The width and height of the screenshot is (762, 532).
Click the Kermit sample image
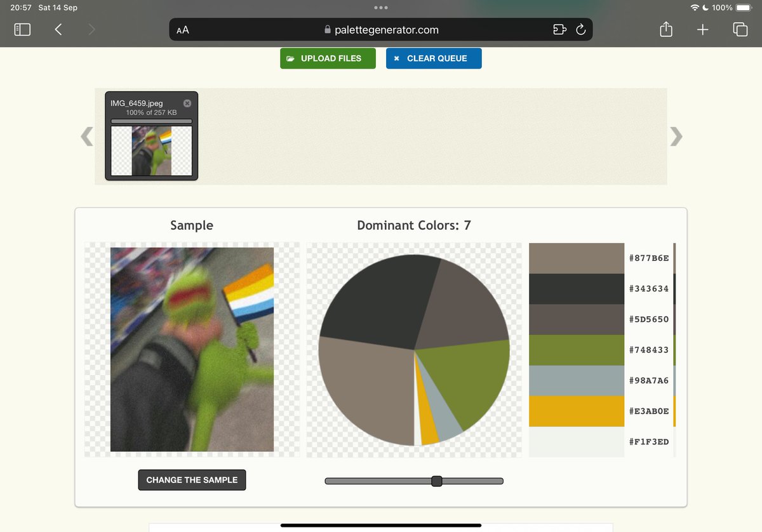pyautogui.click(x=192, y=350)
